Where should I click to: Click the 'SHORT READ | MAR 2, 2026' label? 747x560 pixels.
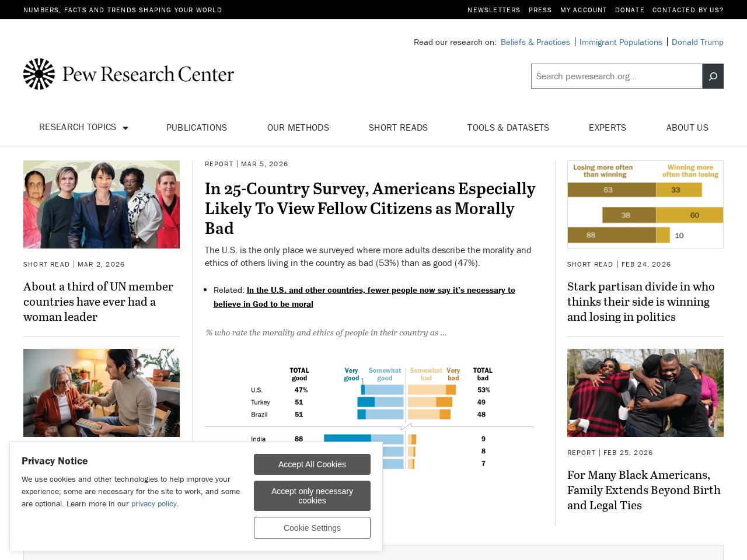pos(74,264)
